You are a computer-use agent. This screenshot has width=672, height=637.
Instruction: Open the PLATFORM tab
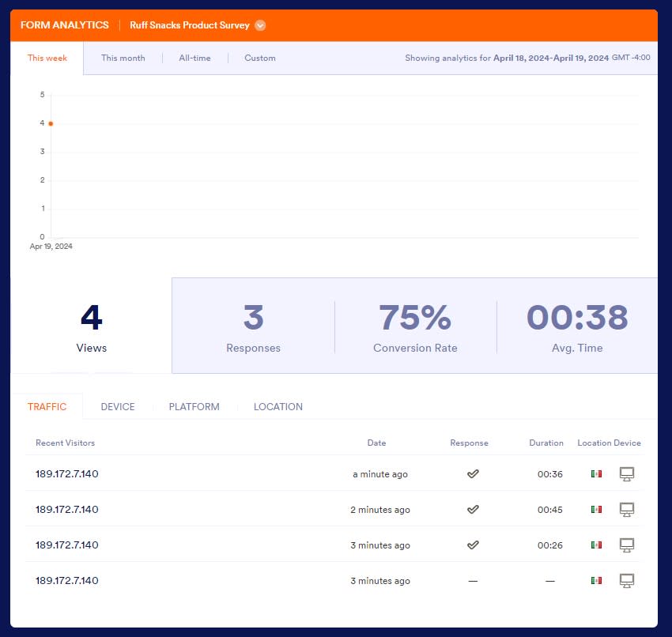[194, 406]
